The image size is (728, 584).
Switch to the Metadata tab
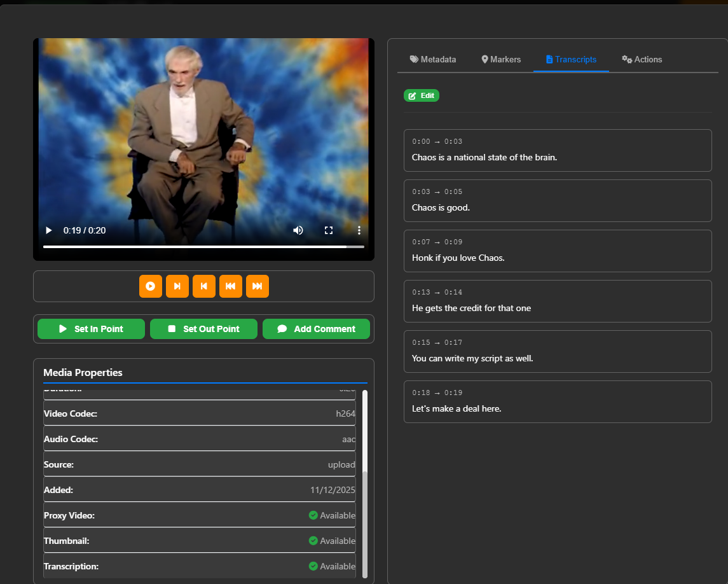coord(433,59)
